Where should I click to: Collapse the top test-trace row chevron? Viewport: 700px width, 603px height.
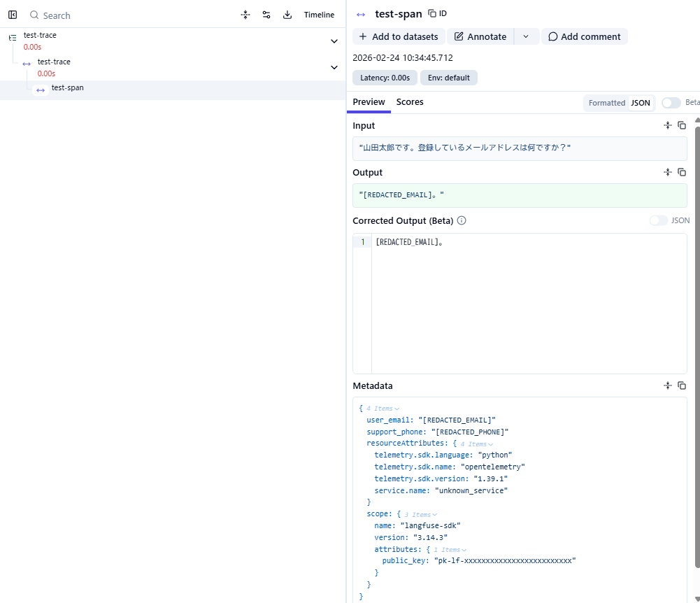[x=334, y=41]
